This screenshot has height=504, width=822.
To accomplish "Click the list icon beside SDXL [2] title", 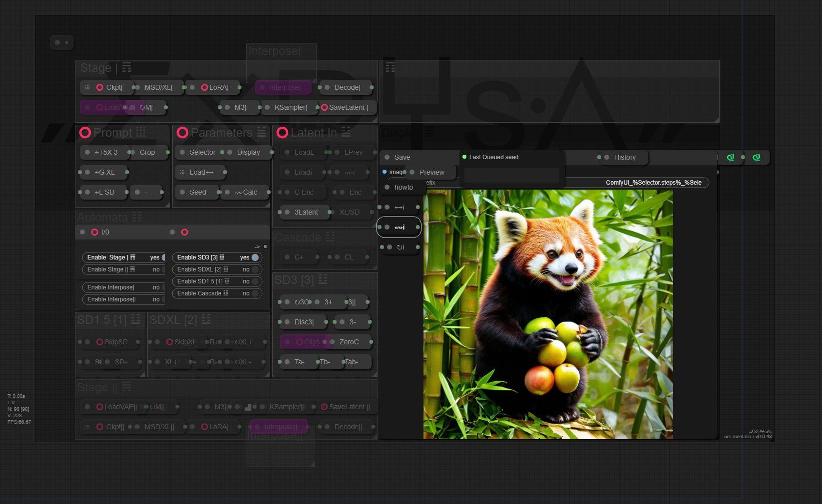I will [206, 319].
